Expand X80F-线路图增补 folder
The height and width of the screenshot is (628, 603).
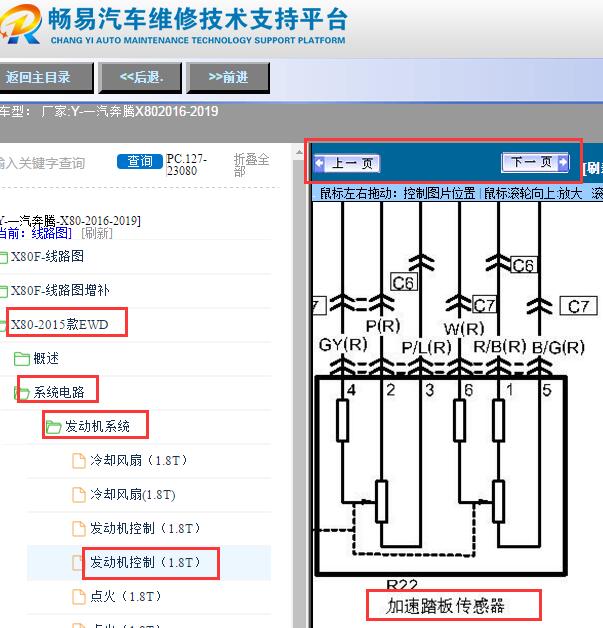[x=60, y=290]
